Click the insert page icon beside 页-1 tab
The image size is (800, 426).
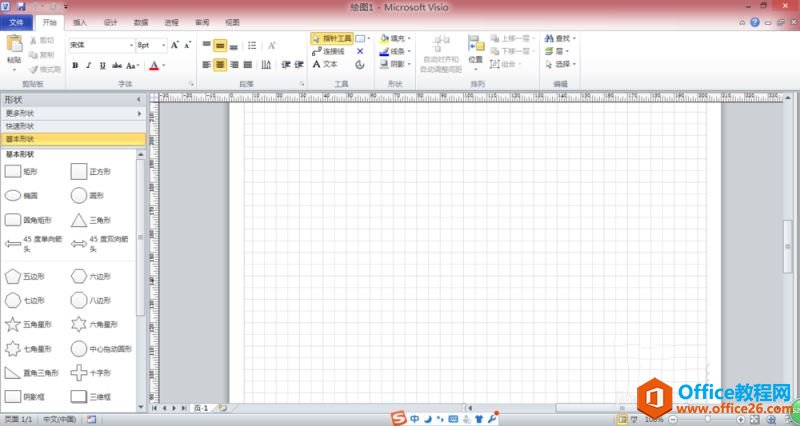coord(222,408)
